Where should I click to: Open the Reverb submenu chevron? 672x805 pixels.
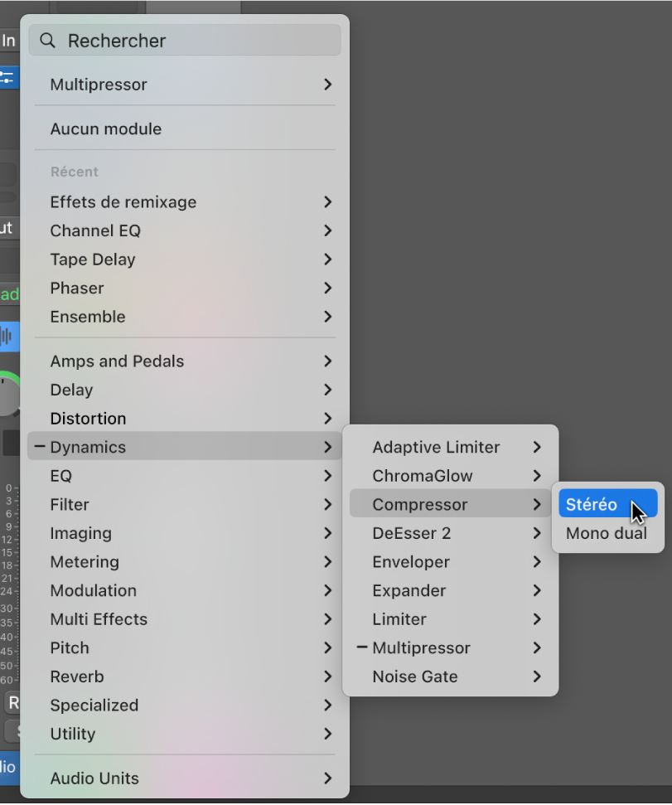(x=328, y=676)
